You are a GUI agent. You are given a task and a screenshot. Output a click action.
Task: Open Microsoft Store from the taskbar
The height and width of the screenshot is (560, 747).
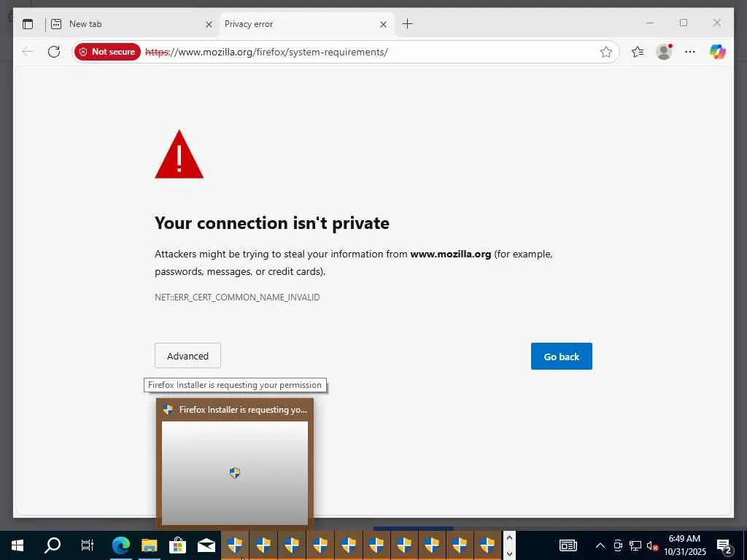click(177, 545)
